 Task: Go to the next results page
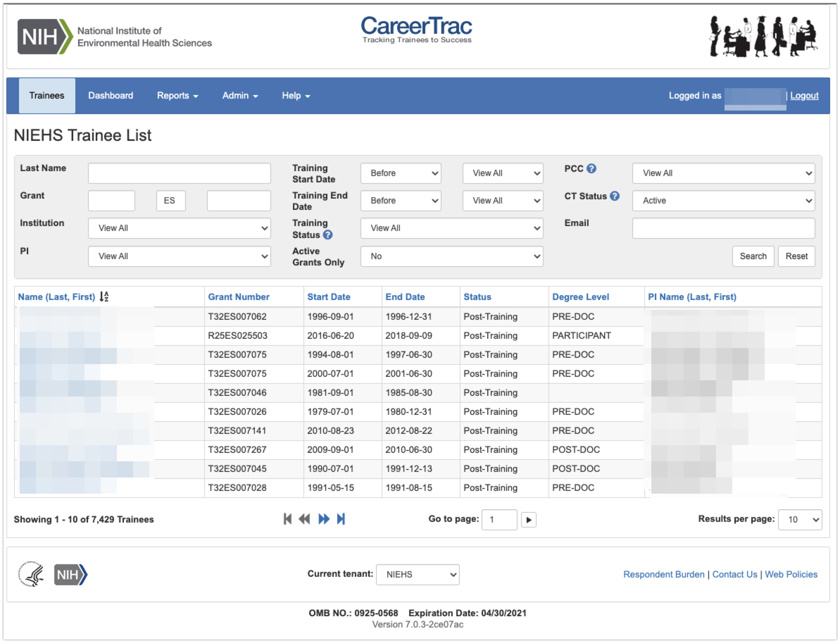click(x=324, y=519)
